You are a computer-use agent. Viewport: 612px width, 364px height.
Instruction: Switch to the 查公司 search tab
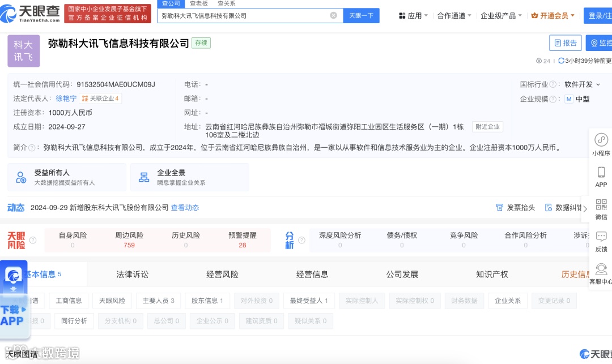coord(171,3)
